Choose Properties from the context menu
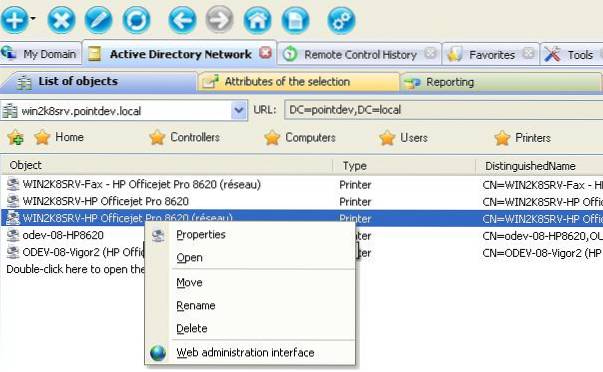This screenshot has width=603, height=372. pyautogui.click(x=249, y=235)
